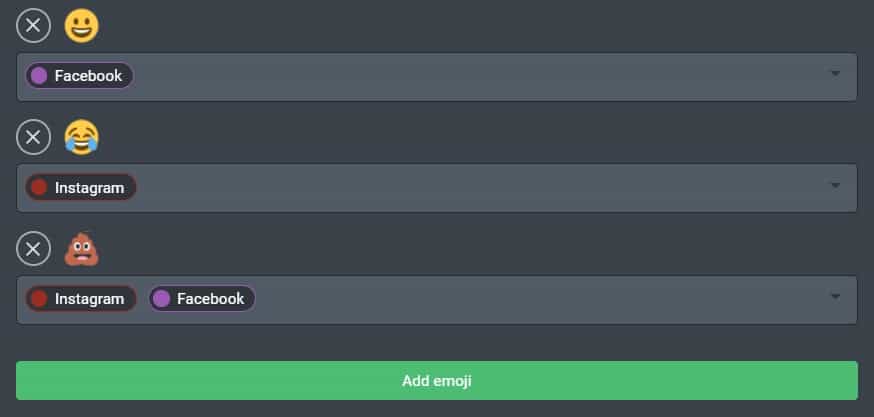Remove the laughing tears emoji row

point(33,137)
